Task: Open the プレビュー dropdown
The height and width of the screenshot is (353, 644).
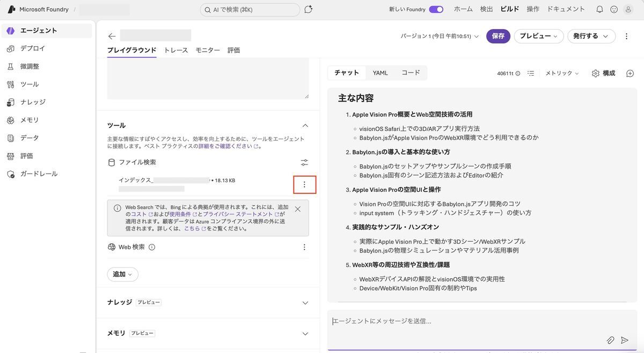Action: (539, 36)
